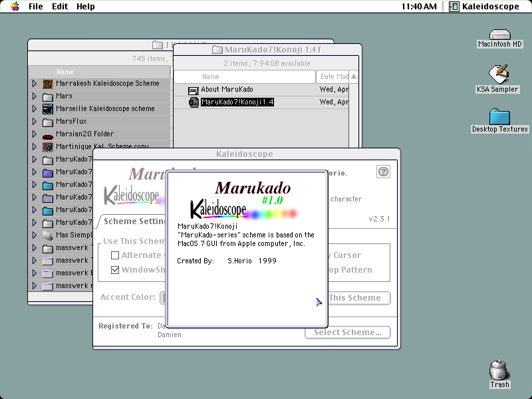
Task: Click the folder icon in MaruKado7!Konoji title bar
Action: click(217, 49)
